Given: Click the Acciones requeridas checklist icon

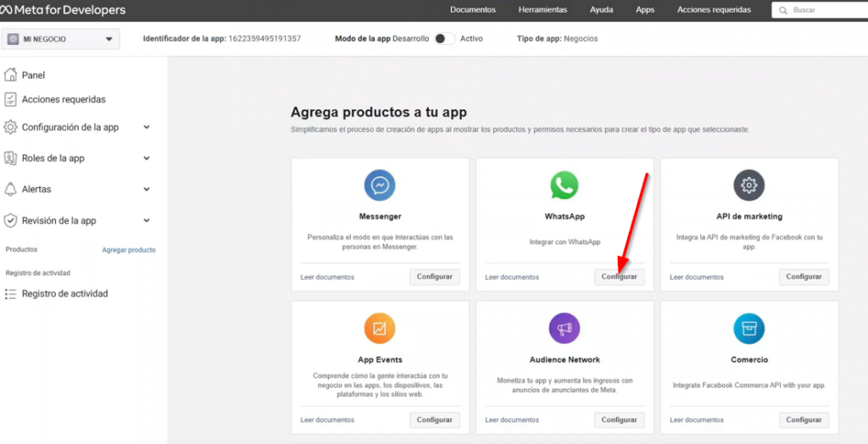Looking at the screenshot, I should pos(10,100).
